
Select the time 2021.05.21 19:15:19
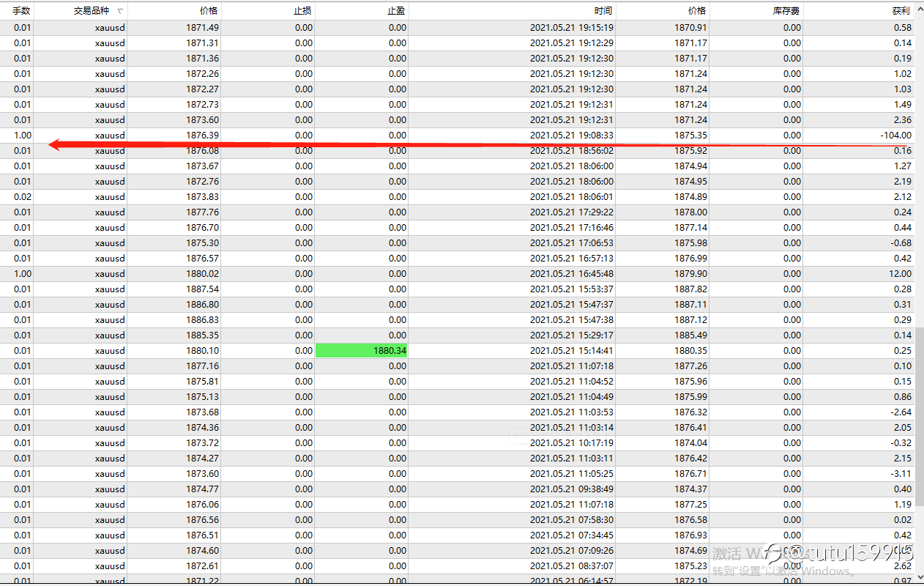(572, 28)
